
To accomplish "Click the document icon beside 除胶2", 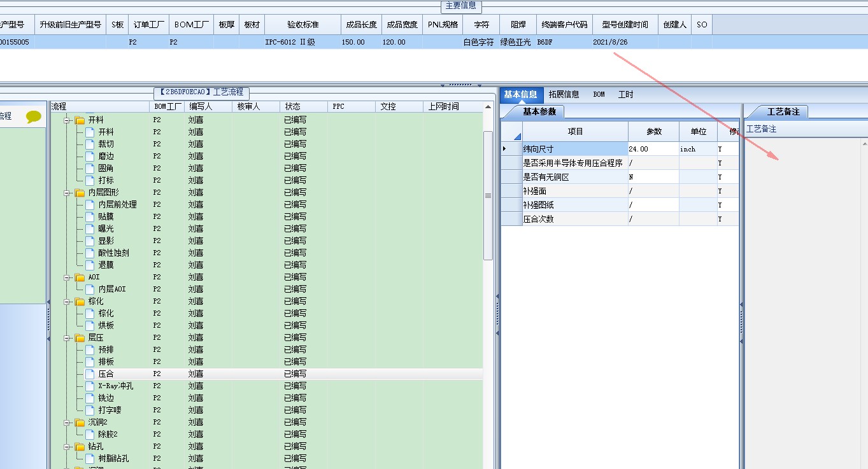I will (x=90, y=434).
